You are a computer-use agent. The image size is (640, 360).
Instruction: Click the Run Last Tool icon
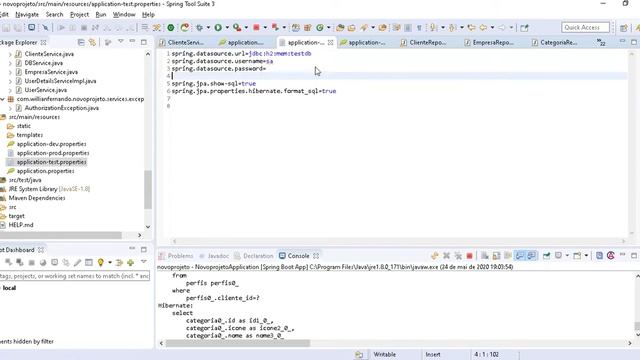237,27
